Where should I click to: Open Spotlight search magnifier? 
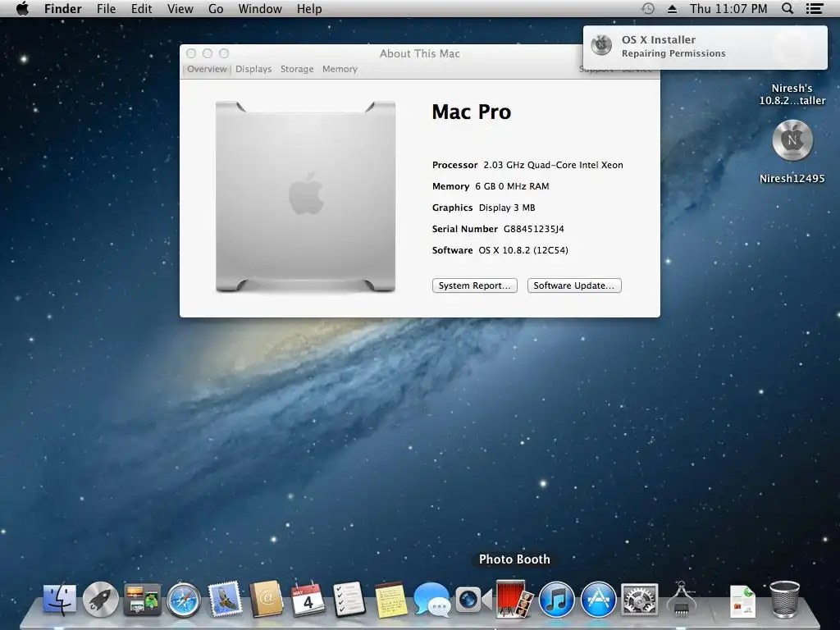point(787,8)
